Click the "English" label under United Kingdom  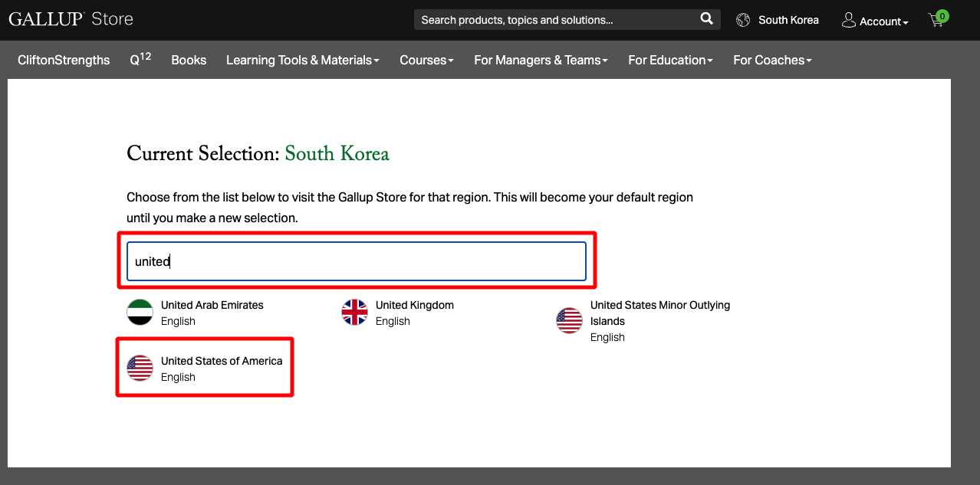(x=393, y=321)
